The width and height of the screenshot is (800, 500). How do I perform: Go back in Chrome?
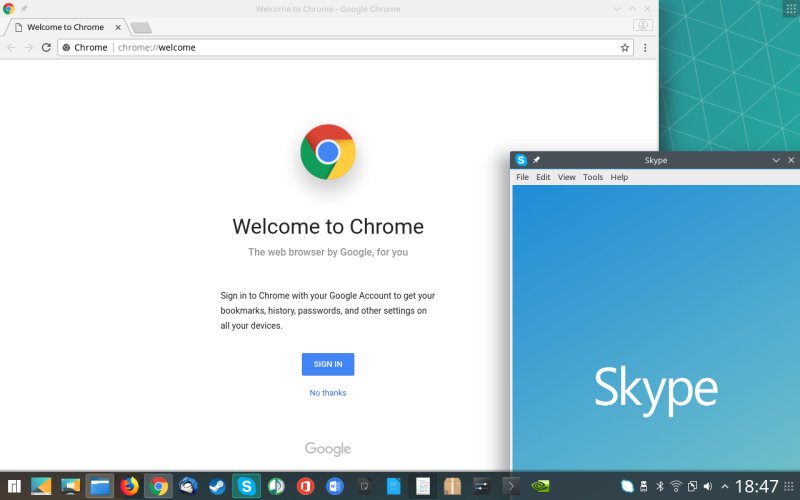[x=11, y=47]
